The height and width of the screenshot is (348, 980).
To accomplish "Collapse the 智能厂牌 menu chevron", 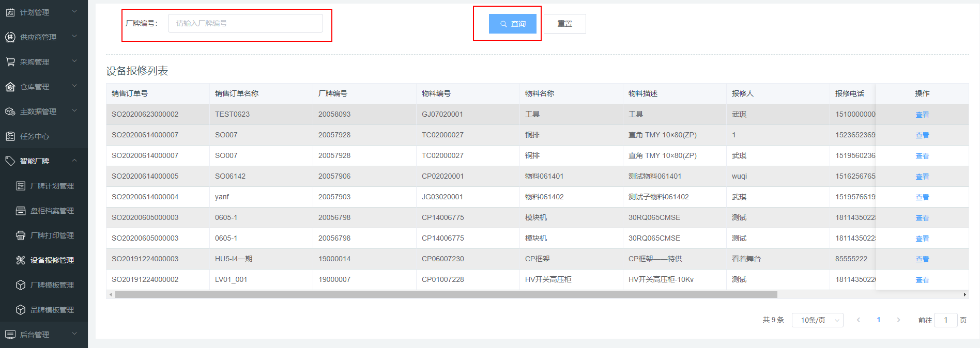I will (x=74, y=161).
